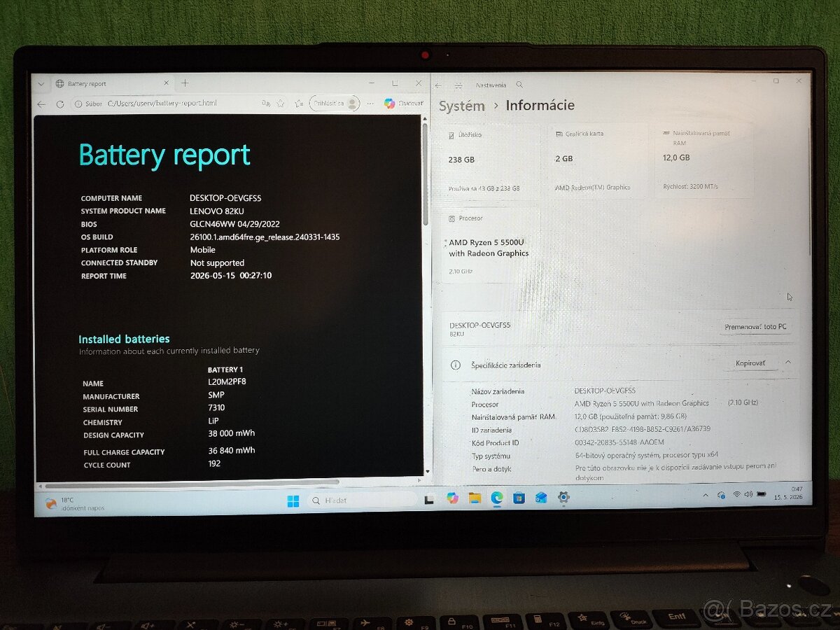Open battery tray icon

(762, 494)
